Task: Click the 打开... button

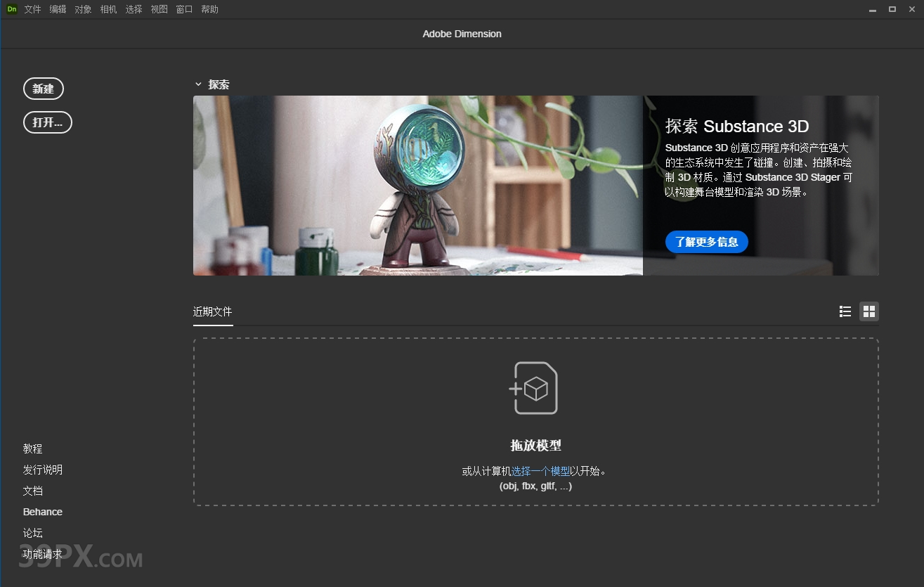Action: tap(48, 122)
